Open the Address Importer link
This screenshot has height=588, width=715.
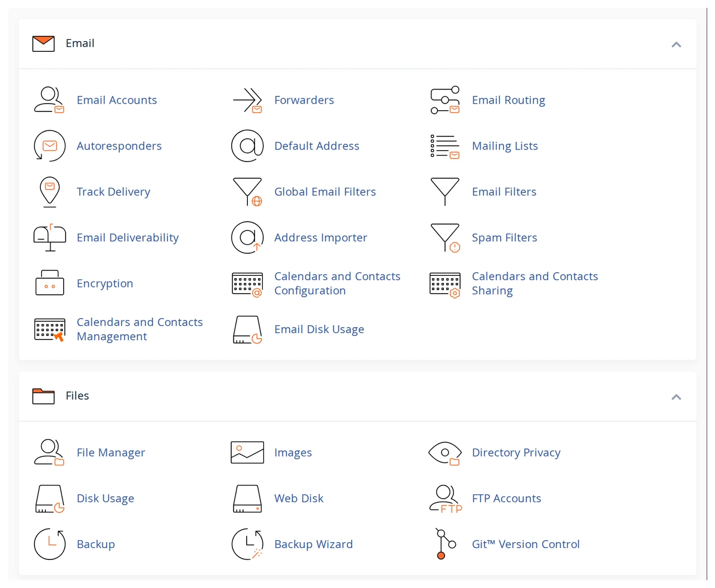coord(321,238)
